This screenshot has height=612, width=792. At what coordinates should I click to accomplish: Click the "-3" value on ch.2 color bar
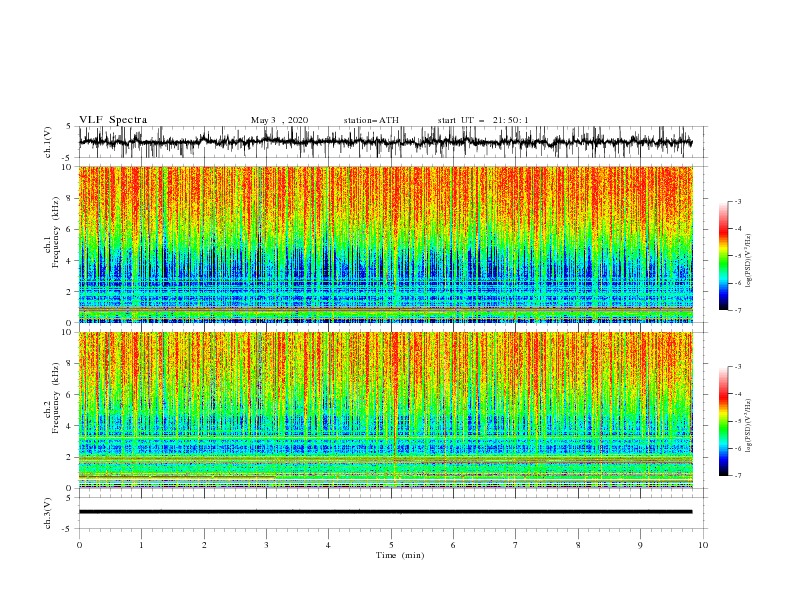click(738, 367)
